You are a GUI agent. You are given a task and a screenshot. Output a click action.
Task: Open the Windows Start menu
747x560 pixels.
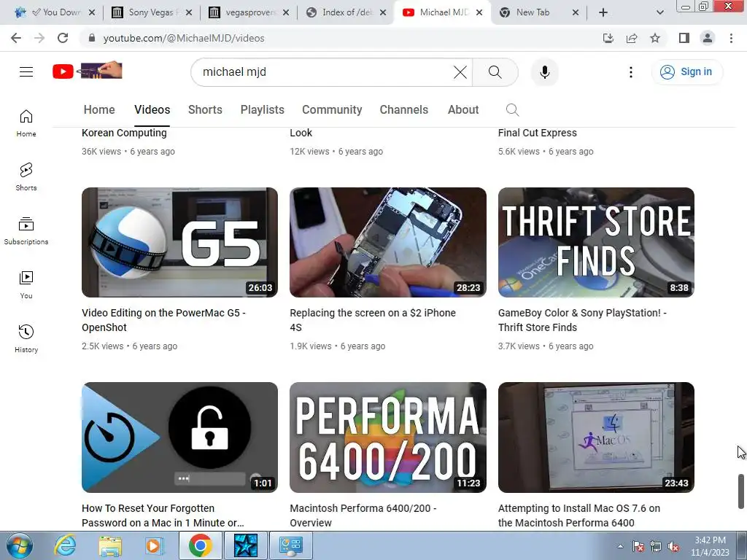(x=19, y=545)
